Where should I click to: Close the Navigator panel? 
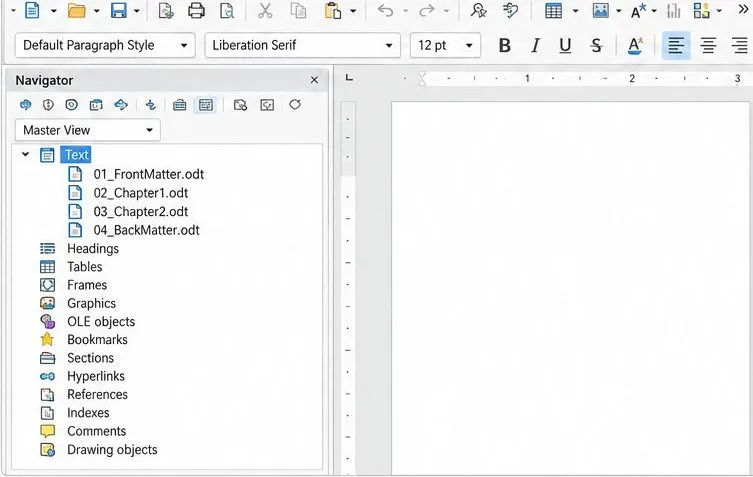[x=314, y=80]
